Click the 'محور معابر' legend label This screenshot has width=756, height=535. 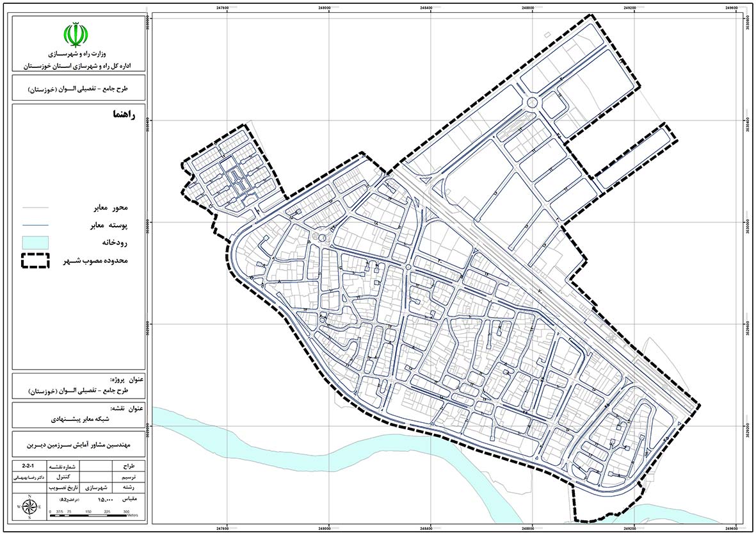[x=110, y=208]
